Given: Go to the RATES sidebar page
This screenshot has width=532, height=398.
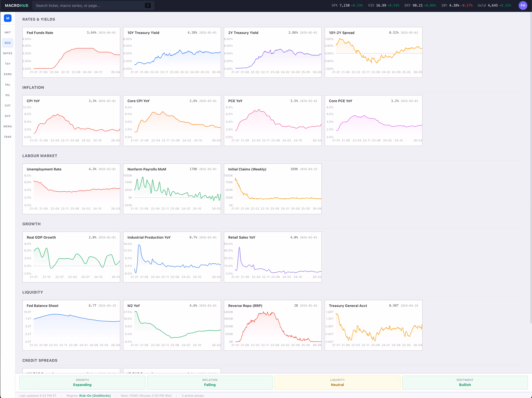Looking at the screenshot, I should click(x=8, y=53).
